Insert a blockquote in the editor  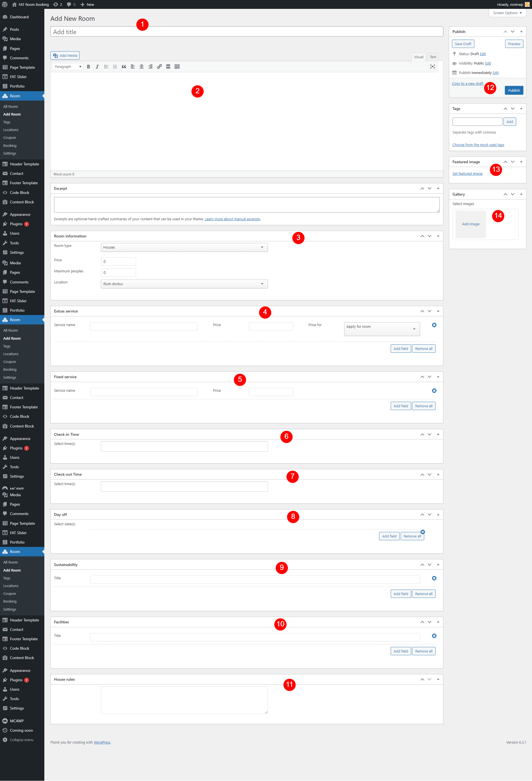point(124,66)
